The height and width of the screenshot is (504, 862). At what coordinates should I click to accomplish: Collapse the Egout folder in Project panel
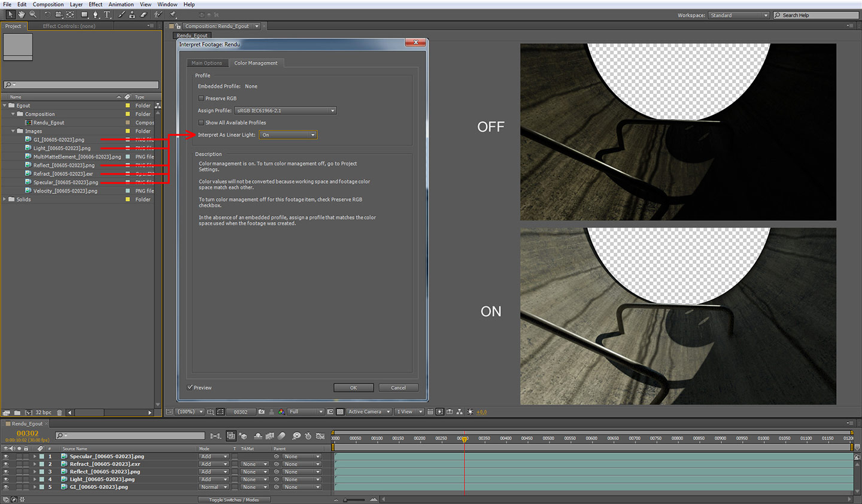pyautogui.click(x=5, y=105)
